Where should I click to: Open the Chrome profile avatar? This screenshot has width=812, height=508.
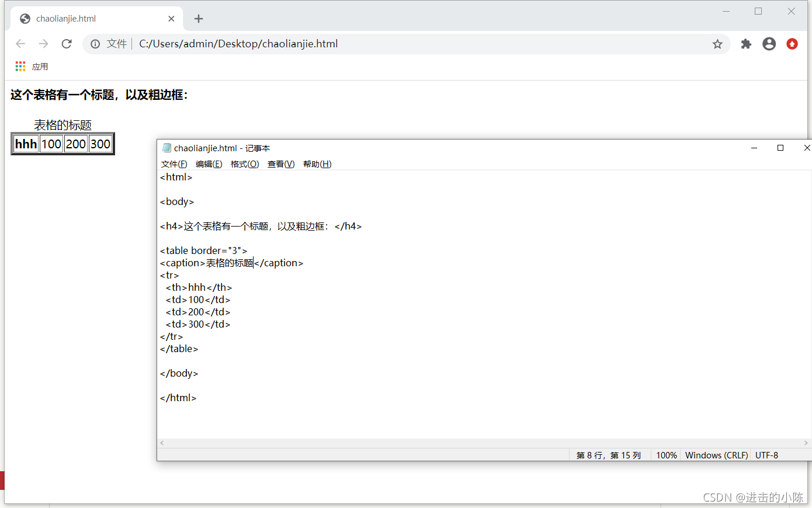(769, 44)
